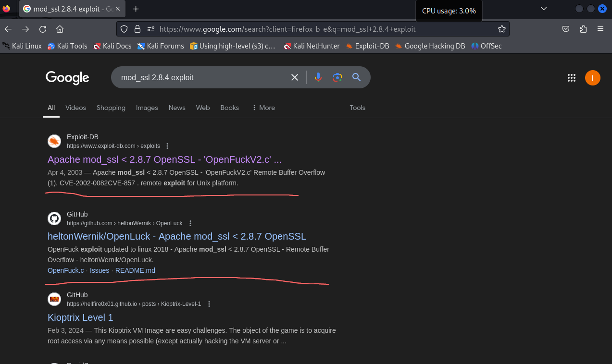Select the All results tab
The image size is (612, 364).
(x=51, y=108)
